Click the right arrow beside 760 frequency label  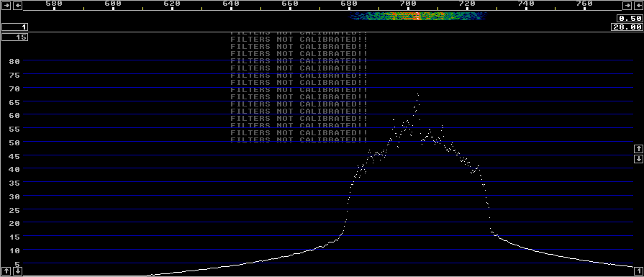pos(627,5)
